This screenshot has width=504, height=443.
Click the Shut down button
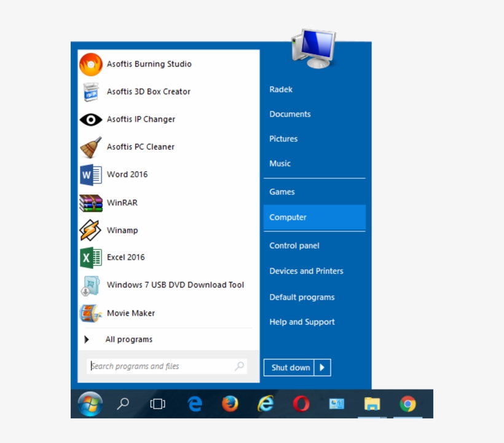290,368
